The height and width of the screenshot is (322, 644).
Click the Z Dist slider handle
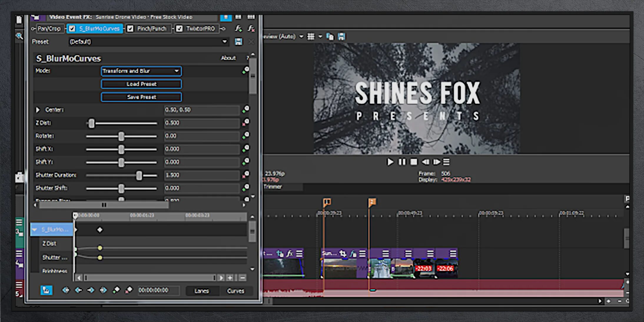click(92, 123)
